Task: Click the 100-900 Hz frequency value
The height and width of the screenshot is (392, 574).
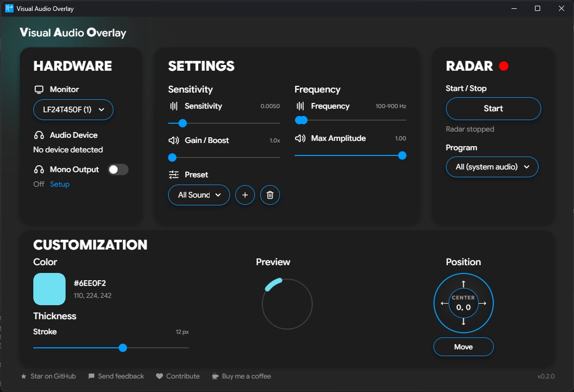Action: [391, 106]
